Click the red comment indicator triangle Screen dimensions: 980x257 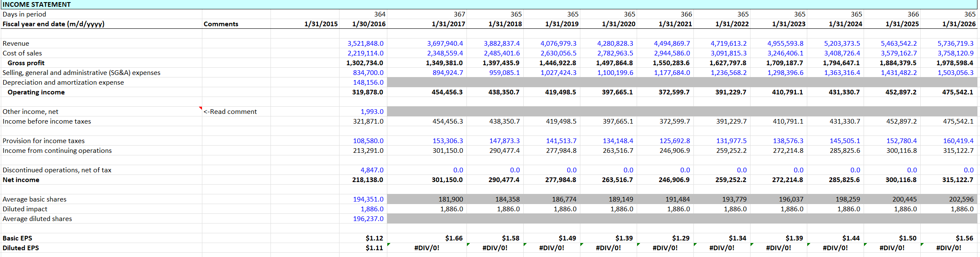201,108
